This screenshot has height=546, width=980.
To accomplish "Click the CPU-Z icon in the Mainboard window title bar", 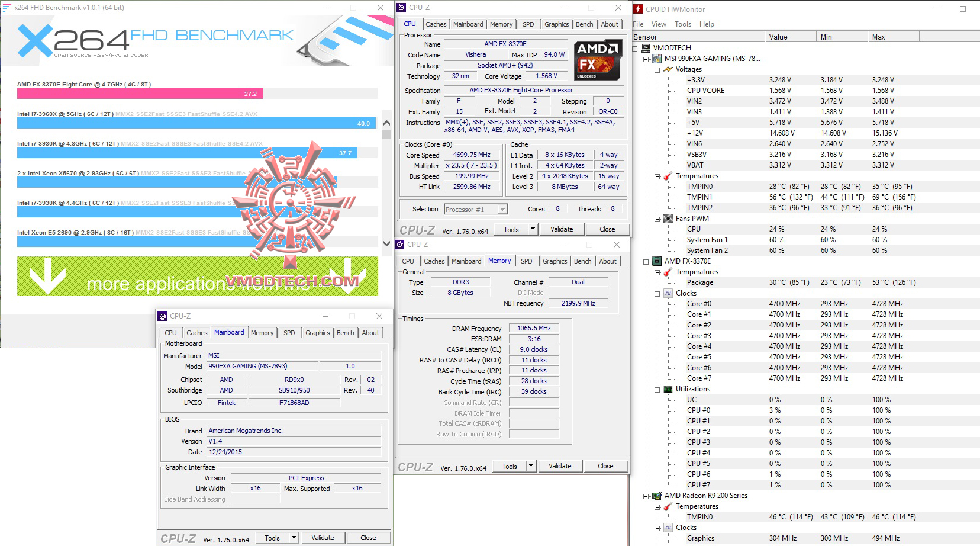I will (163, 316).
